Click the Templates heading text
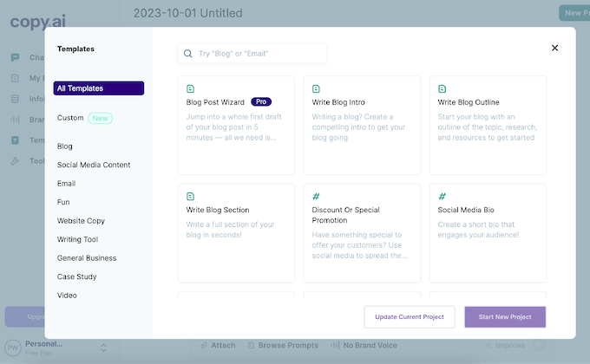Viewport: 590px width, 364px height. pyautogui.click(x=75, y=49)
